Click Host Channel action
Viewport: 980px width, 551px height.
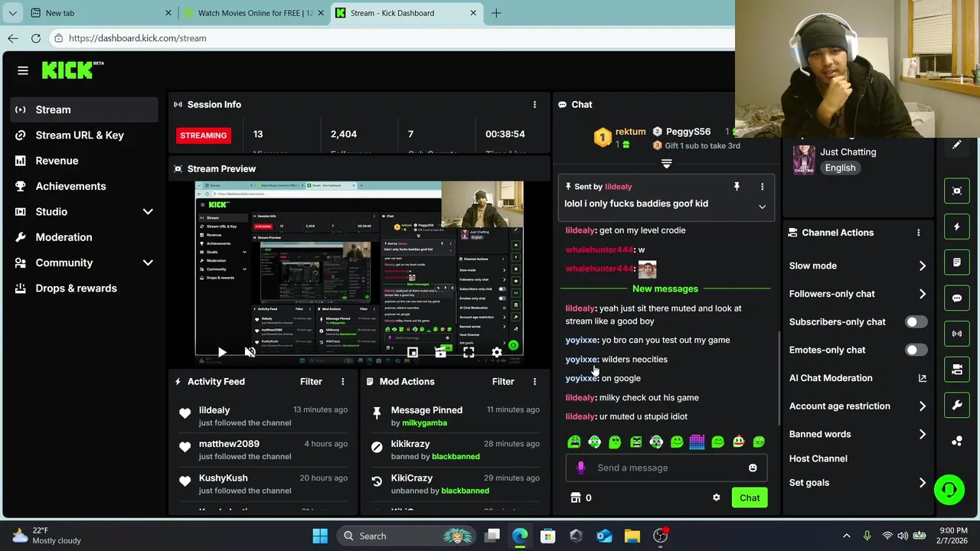(x=818, y=458)
